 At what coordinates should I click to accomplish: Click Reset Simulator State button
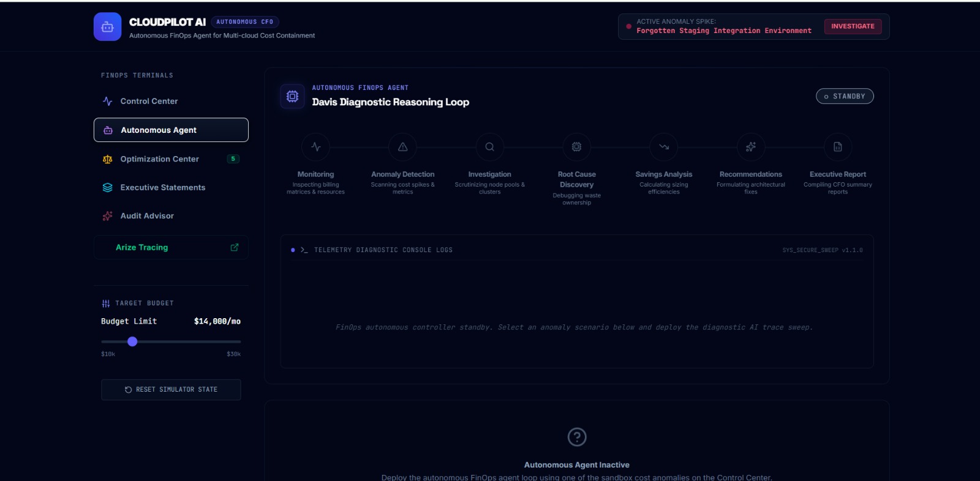pos(171,390)
